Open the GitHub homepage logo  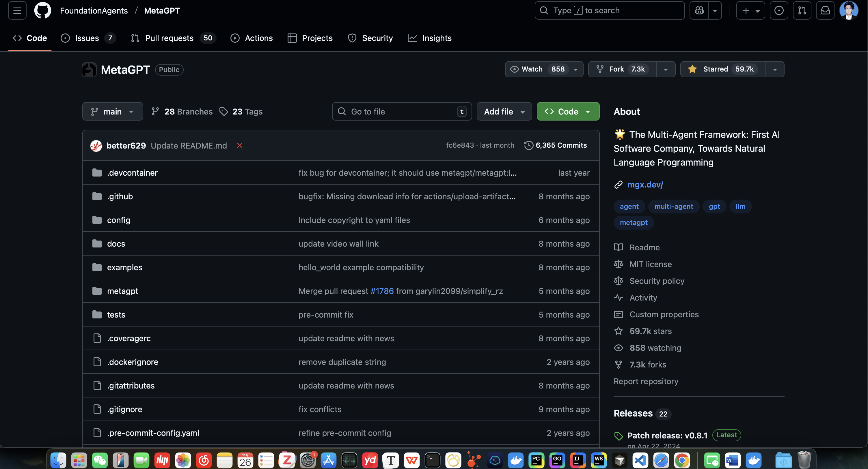[42, 10]
